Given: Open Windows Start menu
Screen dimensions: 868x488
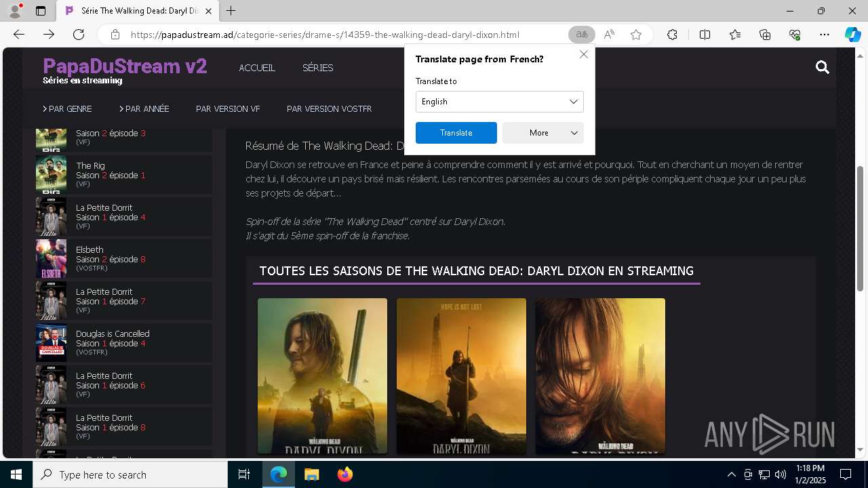Looking at the screenshot, I should tap(16, 474).
